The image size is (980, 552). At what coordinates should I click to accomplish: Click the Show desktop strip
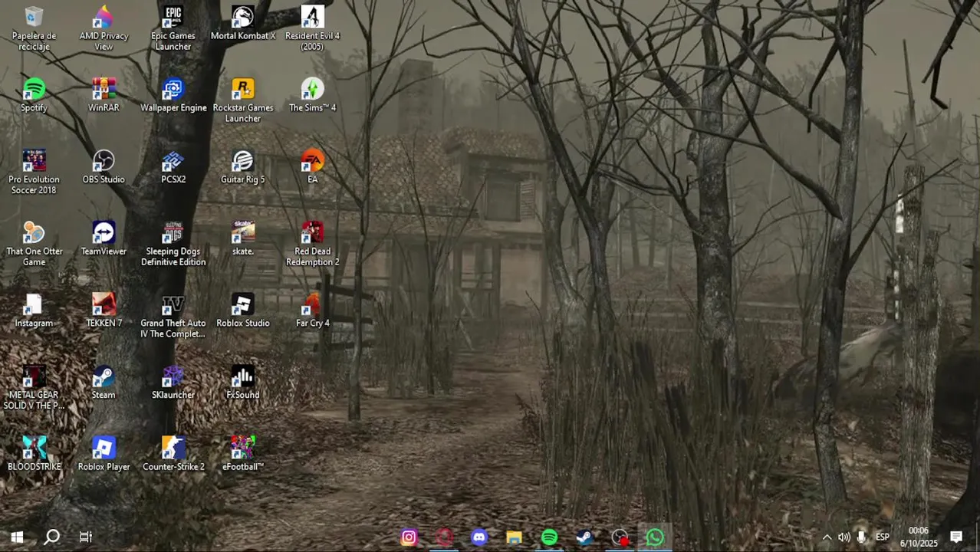tap(978, 537)
